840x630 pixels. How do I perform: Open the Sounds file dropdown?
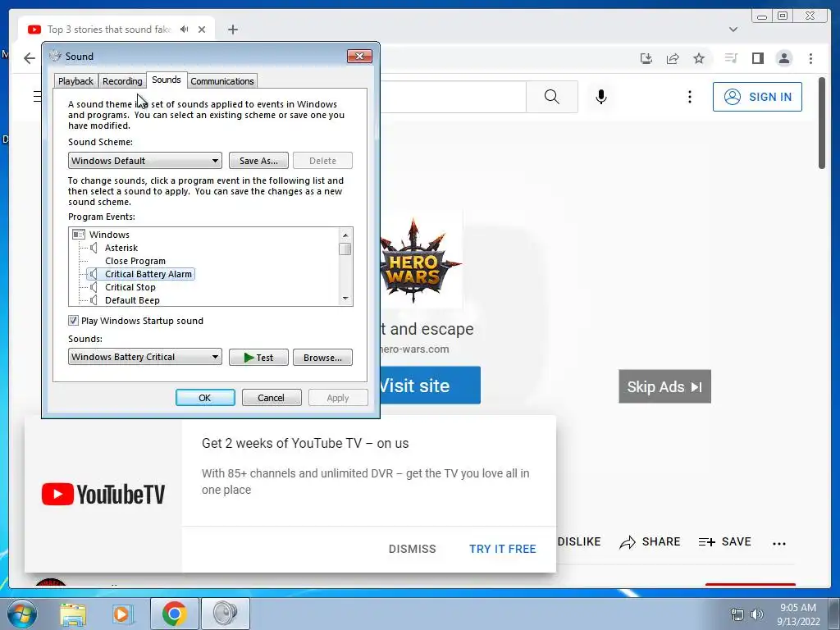(145, 357)
